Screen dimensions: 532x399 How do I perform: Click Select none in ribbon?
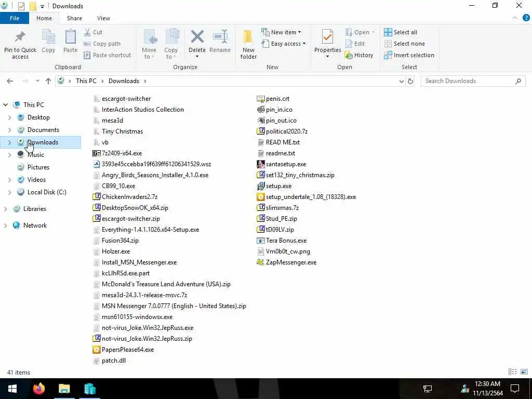[x=404, y=44]
